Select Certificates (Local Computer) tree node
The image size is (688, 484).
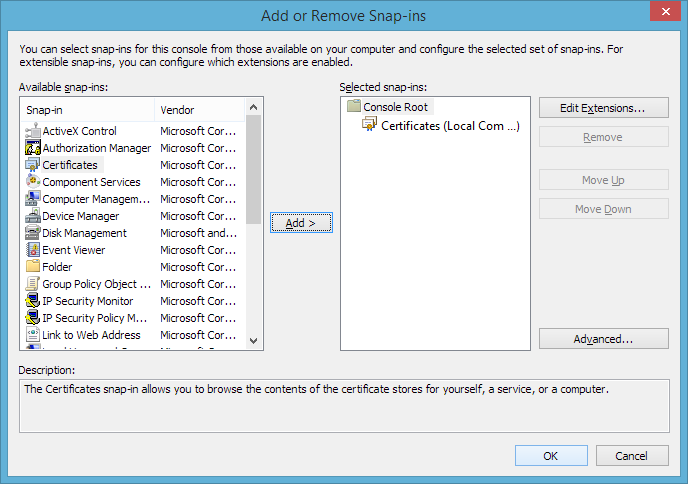tap(450, 126)
